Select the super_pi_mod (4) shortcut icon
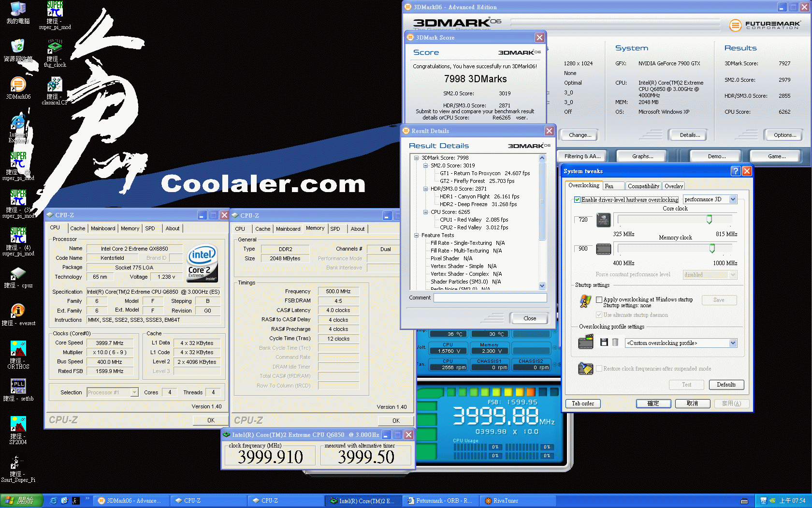Screen dimensions: 812x508 18,241
